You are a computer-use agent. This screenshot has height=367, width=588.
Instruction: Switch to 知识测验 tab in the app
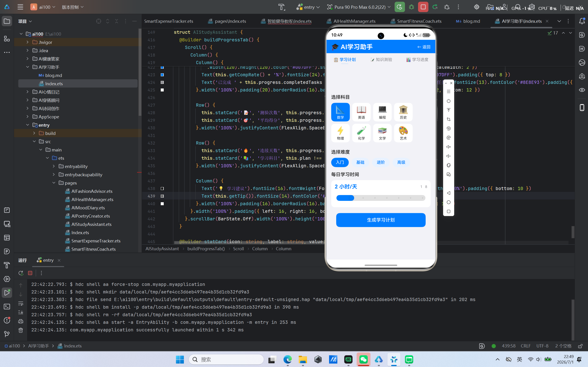[x=381, y=60]
